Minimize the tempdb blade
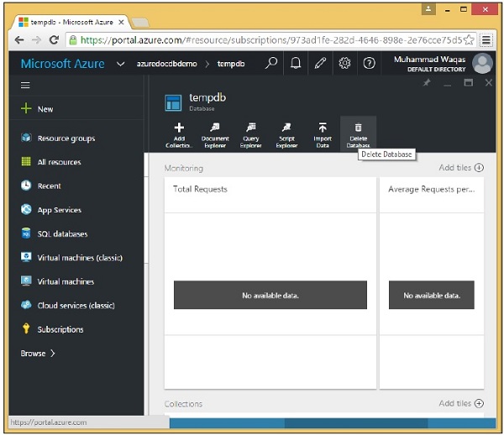This screenshot has width=504, height=435. (448, 84)
